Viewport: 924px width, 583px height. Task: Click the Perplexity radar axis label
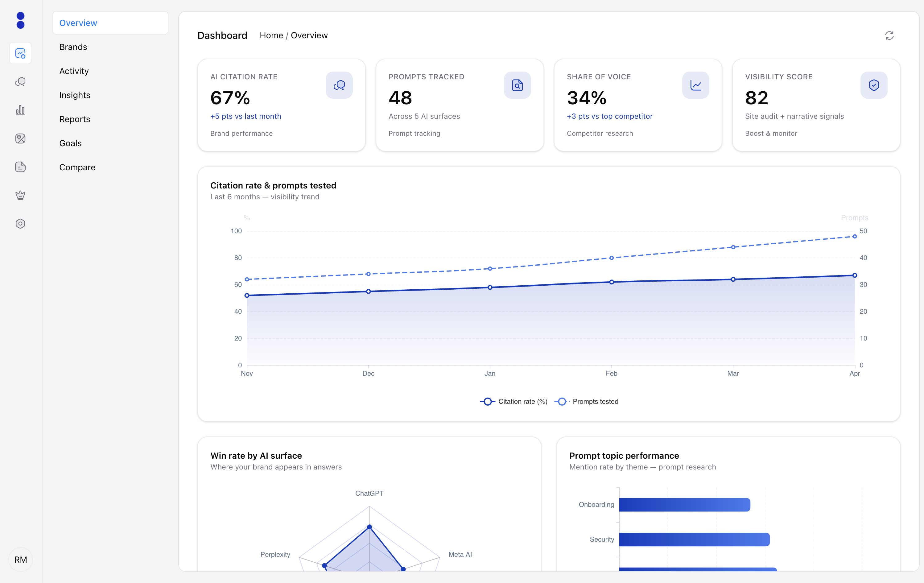tap(275, 555)
